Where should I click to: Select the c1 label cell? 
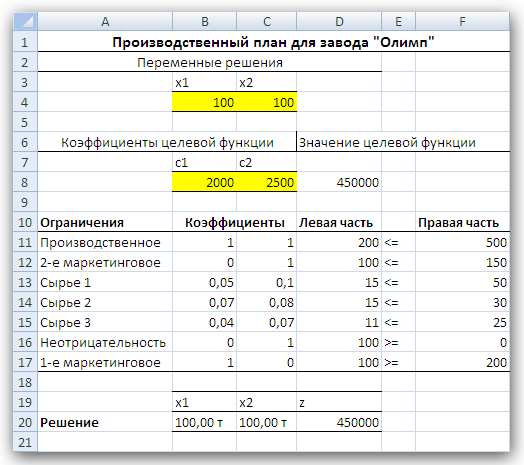point(205,162)
